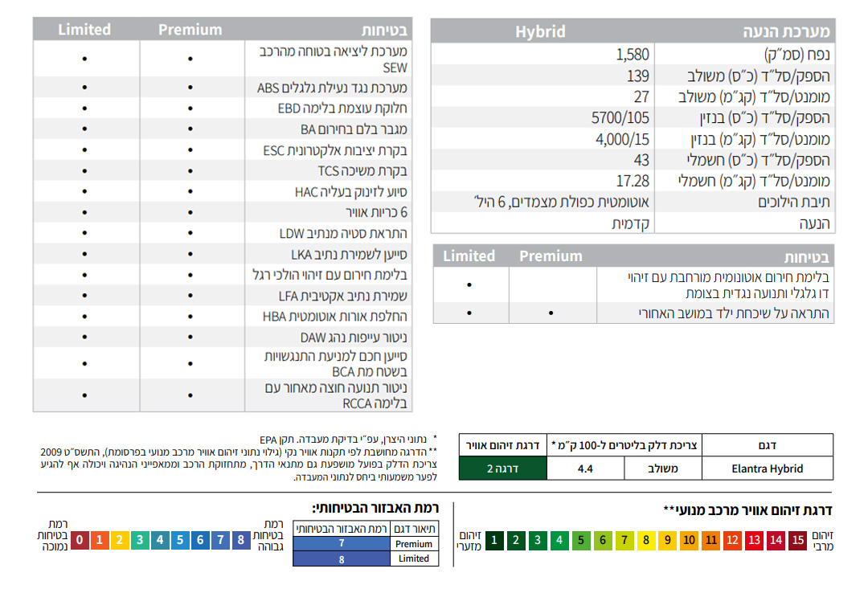Click the orange pollution level 11 swatch
Viewport: 868px width, 589px height.
[710, 540]
